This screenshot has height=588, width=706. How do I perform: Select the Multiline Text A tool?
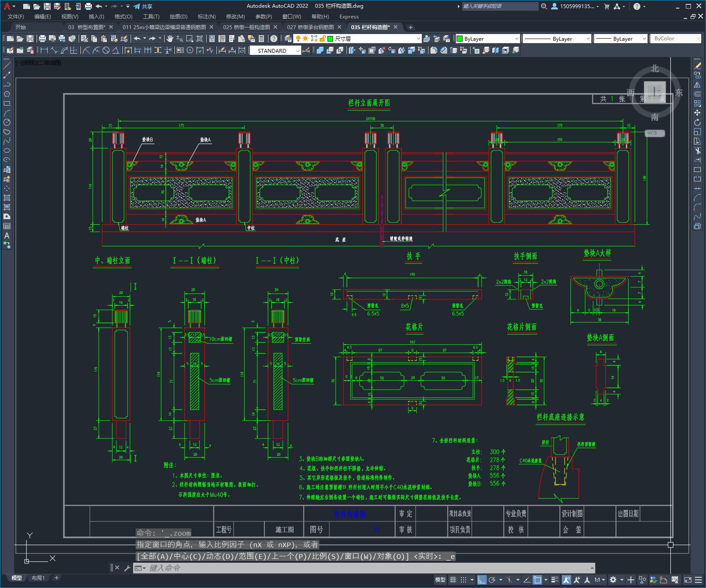click(7, 235)
